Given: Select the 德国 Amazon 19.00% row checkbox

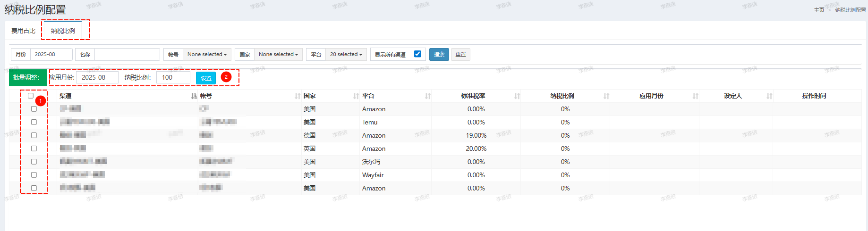Looking at the screenshot, I should [x=34, y=135].
